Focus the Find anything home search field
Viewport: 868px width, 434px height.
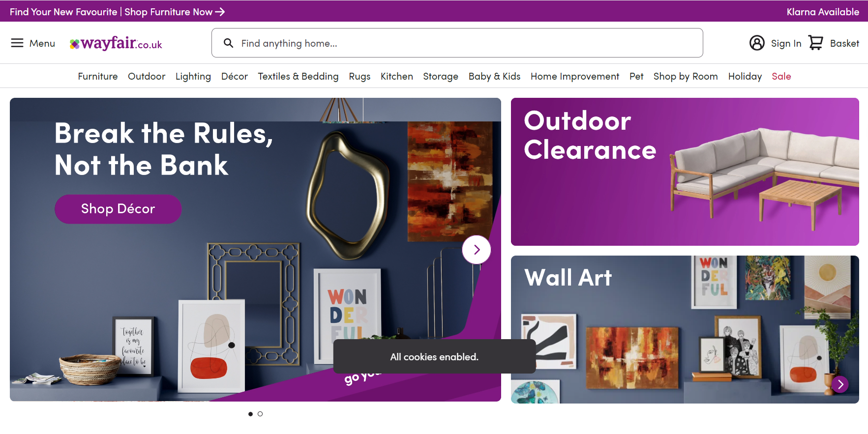457,43
